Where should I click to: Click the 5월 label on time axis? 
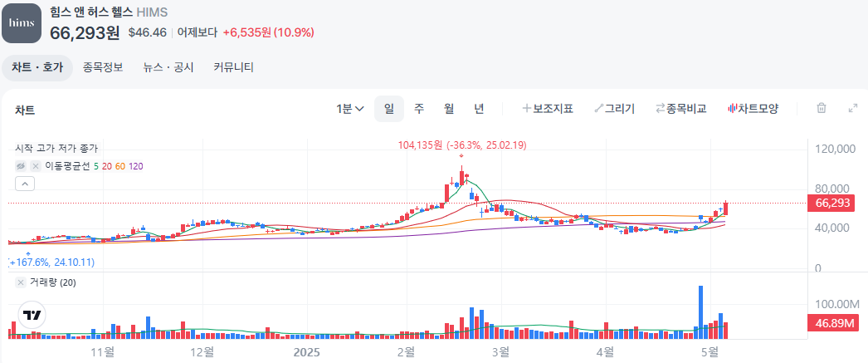pos(710,352)
